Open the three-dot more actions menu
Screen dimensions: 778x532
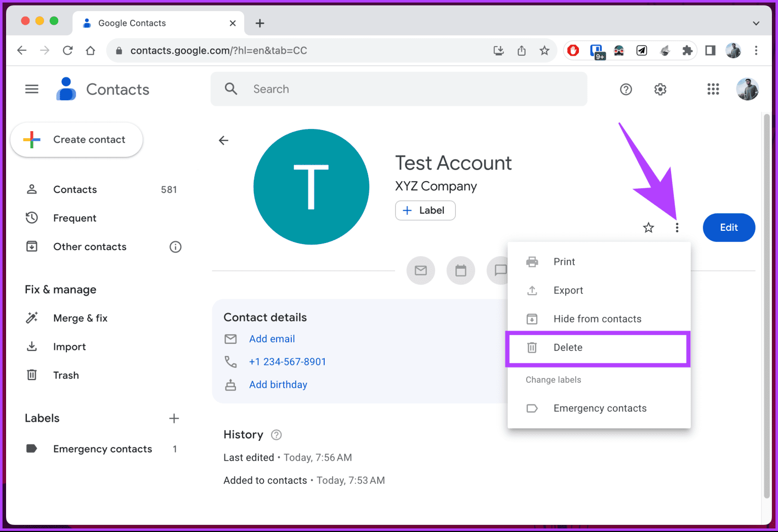pos(677,228)
